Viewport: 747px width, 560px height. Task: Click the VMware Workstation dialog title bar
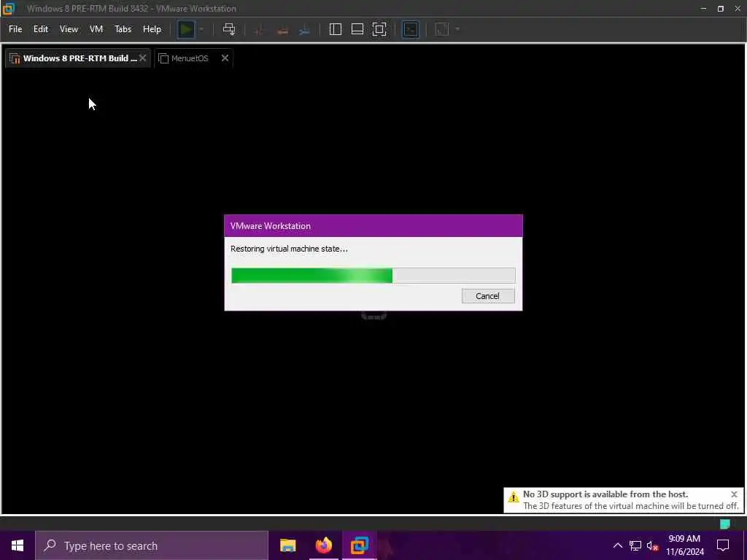coord(373,226)
